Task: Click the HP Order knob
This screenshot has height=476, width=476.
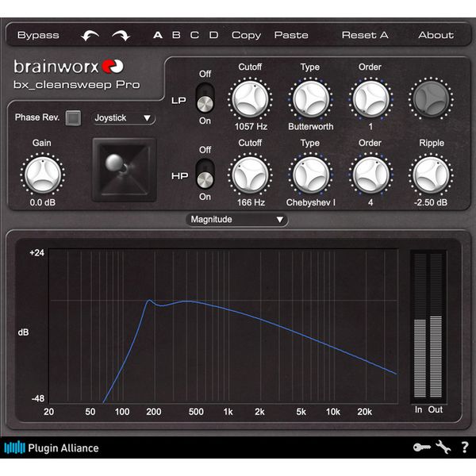Action: pyautogui.click(x=370, y=175)
